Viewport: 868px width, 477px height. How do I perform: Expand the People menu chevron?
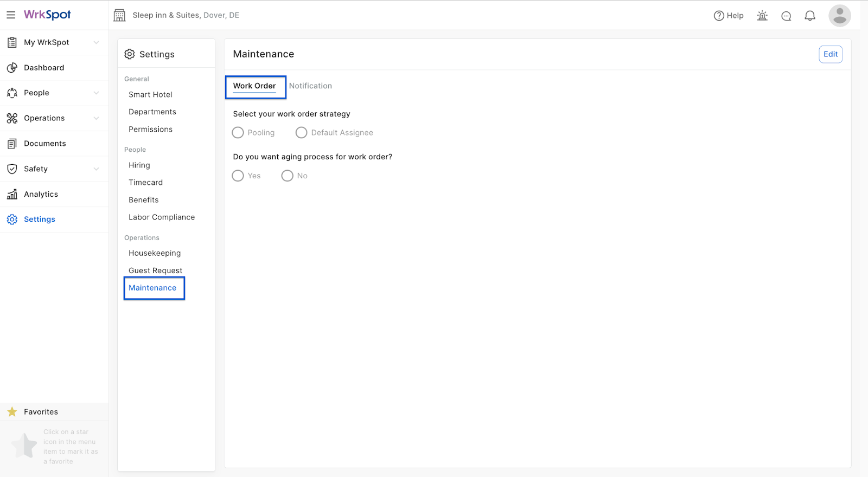pos(96,93)
